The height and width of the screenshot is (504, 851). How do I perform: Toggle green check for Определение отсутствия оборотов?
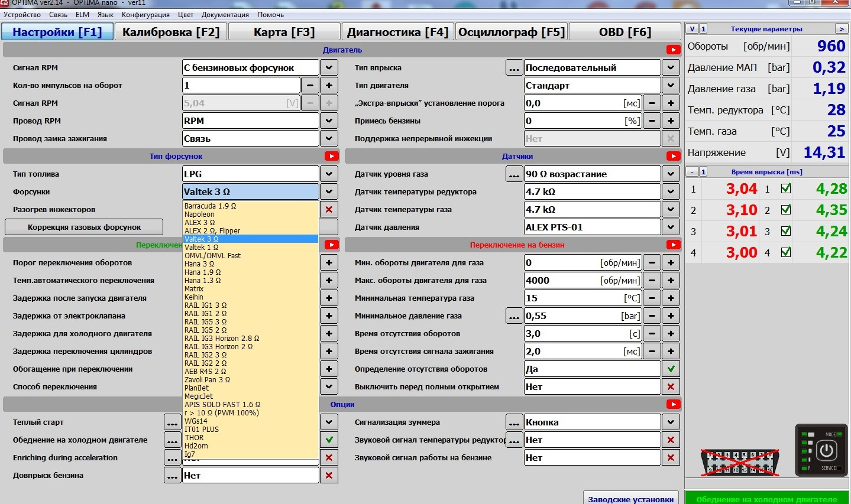tap(670, 369)
